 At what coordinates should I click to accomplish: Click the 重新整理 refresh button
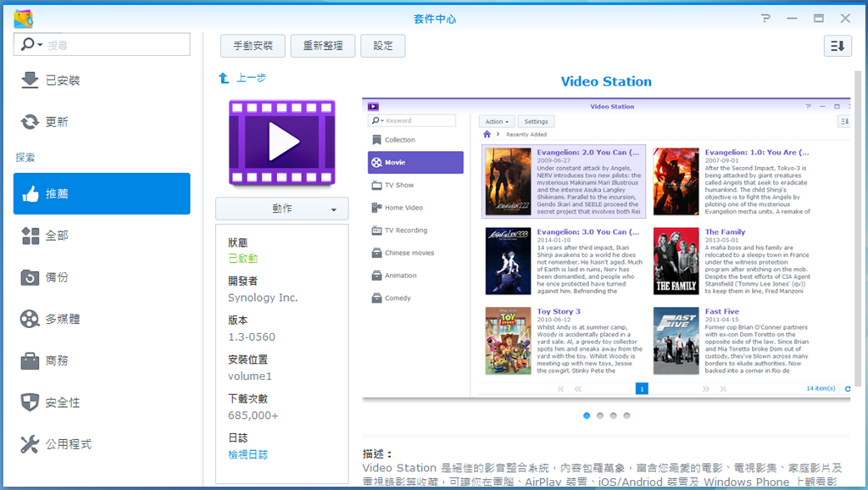(x=323, y=46)
